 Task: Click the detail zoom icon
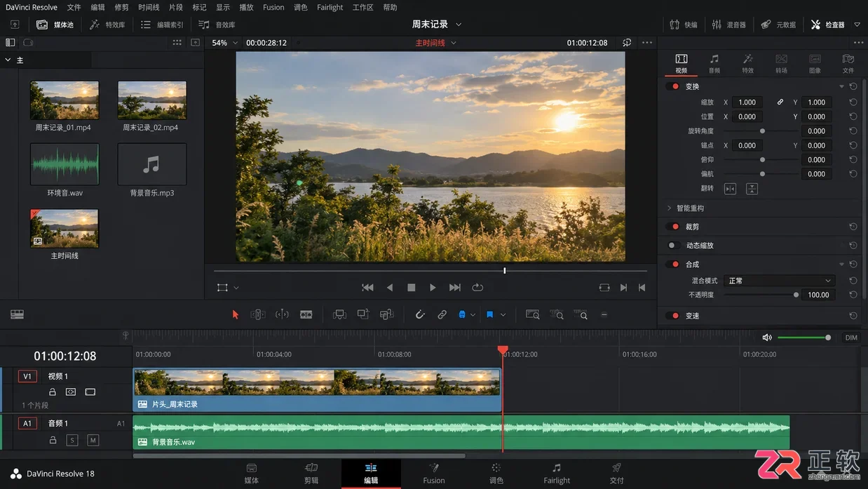(557, 315)
